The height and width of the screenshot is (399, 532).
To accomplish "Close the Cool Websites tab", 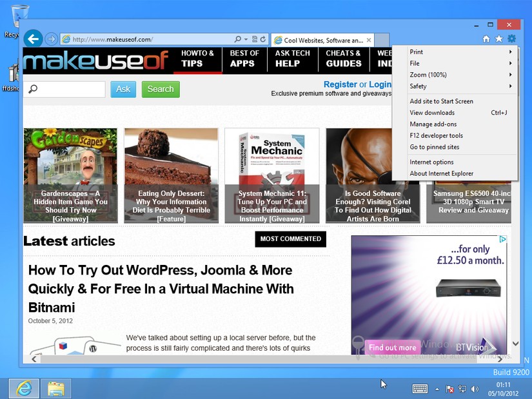I will click(x=369, y=40).
